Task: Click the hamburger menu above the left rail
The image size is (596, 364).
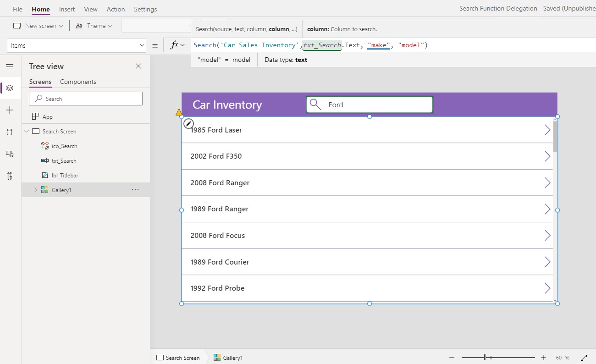Action: point(10,66)
